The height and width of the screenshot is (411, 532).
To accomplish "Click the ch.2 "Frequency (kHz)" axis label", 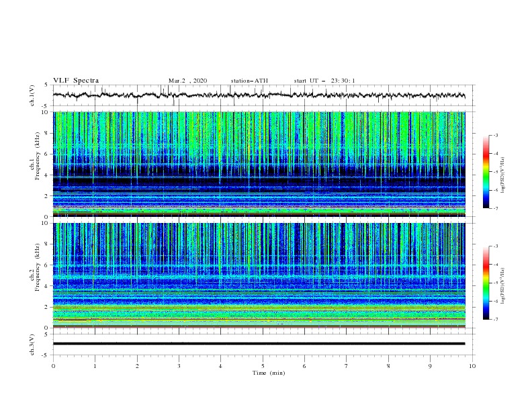I will [x=37, y=267].
